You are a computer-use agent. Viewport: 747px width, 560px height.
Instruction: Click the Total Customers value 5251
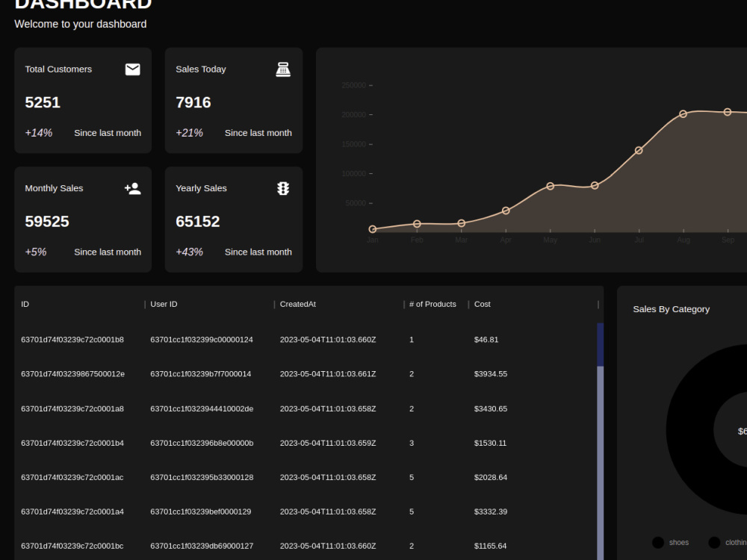pos(43,102)
